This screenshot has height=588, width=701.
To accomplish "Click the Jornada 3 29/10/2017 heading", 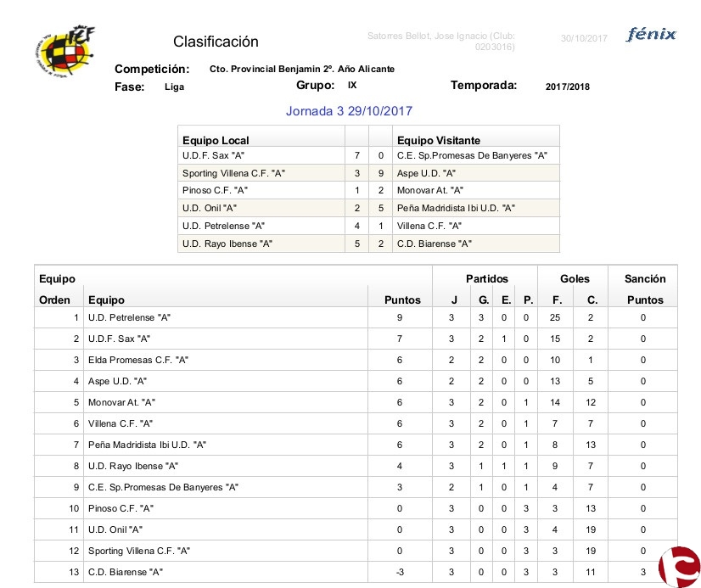I will click(349, 111).
